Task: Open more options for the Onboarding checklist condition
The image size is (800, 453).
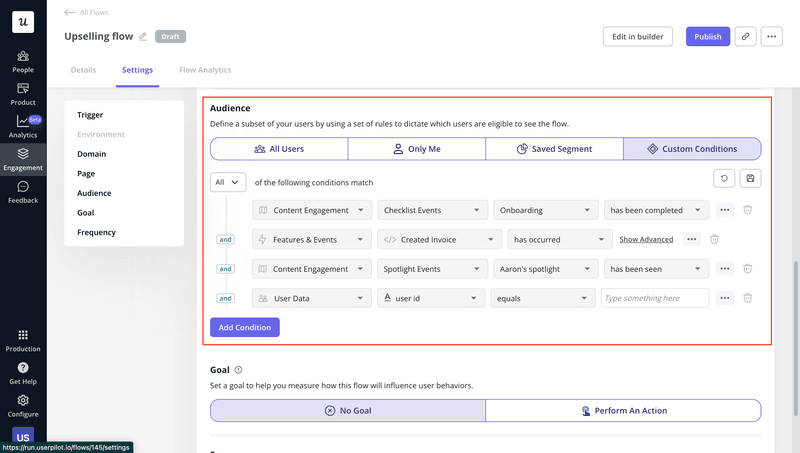Action: [x=724, y=210]
